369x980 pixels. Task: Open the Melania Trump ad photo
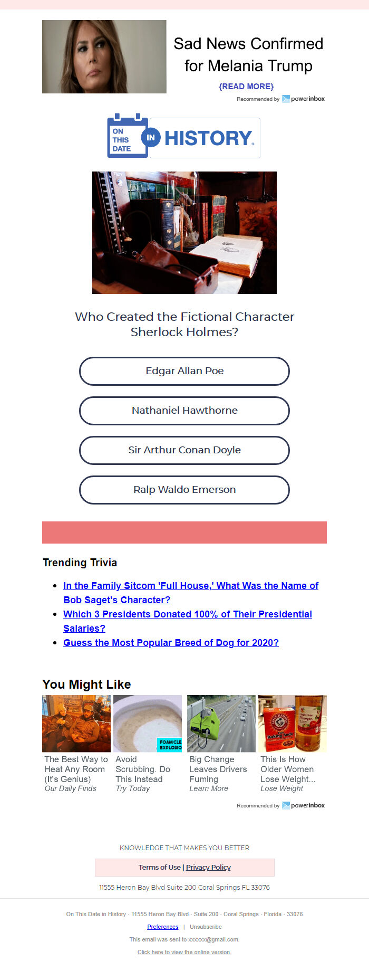[104, 57]
